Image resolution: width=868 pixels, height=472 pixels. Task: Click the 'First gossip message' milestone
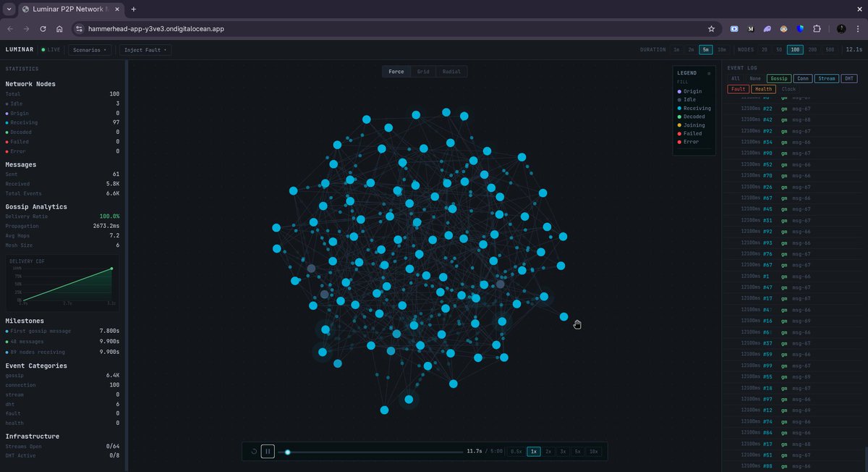pos(62,331)
